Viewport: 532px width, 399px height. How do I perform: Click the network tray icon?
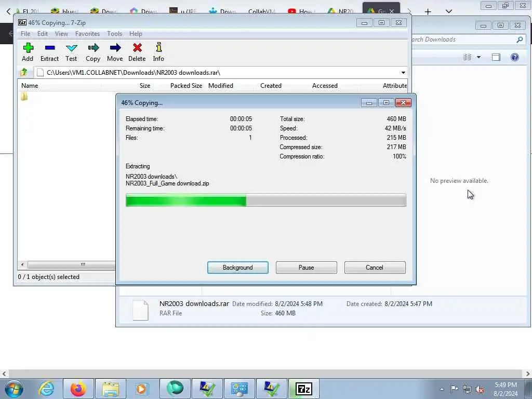click(x=467, y=389)
